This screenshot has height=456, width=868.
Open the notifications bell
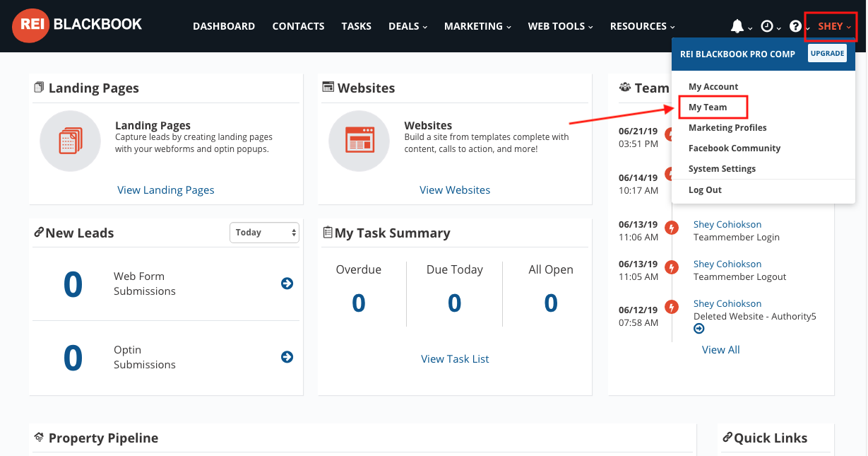click(x=737, y=26)
